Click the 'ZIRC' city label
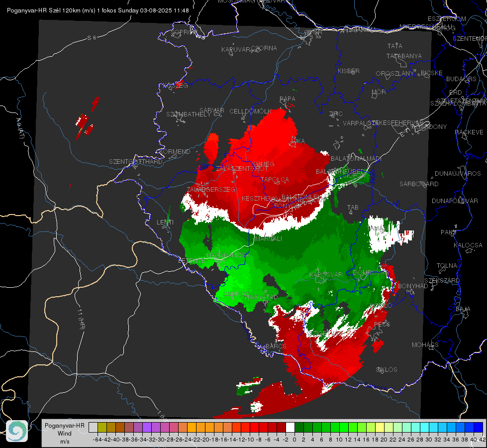This screenshot has width=487, height=448. click(336, 114)
